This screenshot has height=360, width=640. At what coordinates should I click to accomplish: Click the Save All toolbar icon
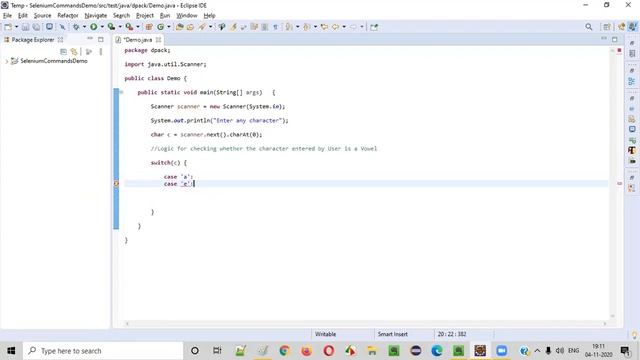[36, 27]
